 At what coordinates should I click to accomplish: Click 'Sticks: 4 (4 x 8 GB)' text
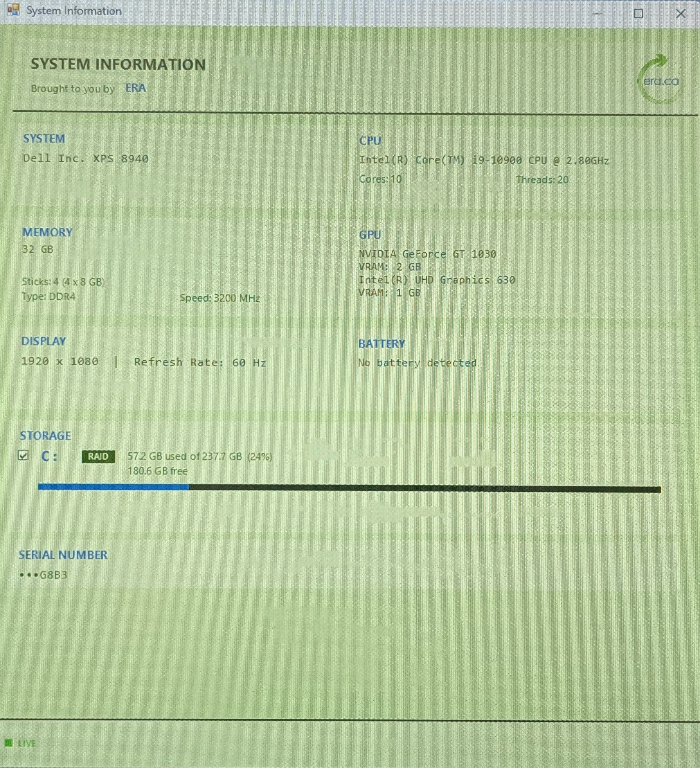63,282
